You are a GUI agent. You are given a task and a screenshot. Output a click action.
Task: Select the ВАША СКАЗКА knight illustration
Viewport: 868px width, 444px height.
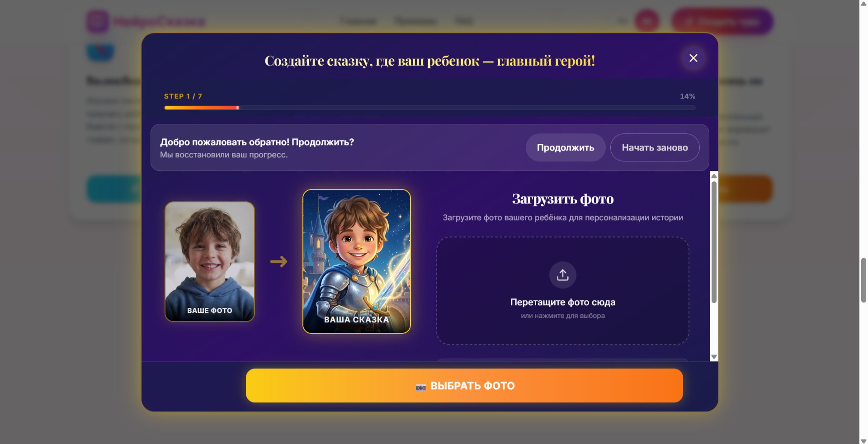pos(357,261)
